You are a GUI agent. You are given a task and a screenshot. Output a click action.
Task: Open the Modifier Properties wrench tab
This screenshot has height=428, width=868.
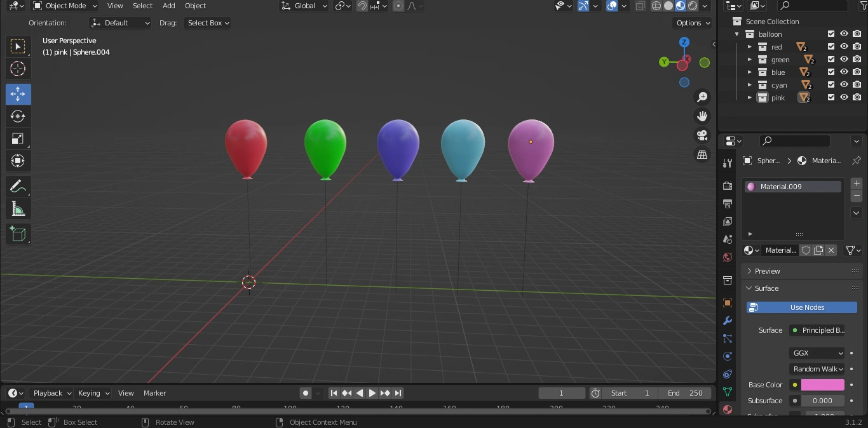[727, 321]
